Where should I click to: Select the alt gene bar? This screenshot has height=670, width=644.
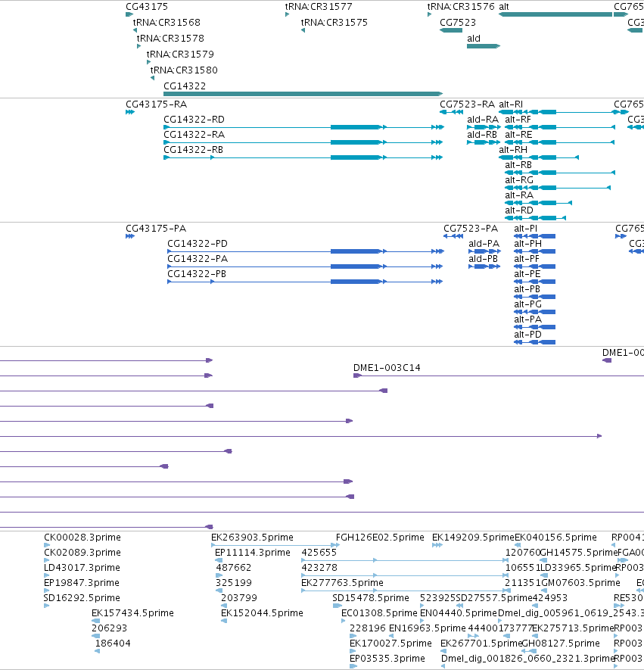(x=555, y=14)
